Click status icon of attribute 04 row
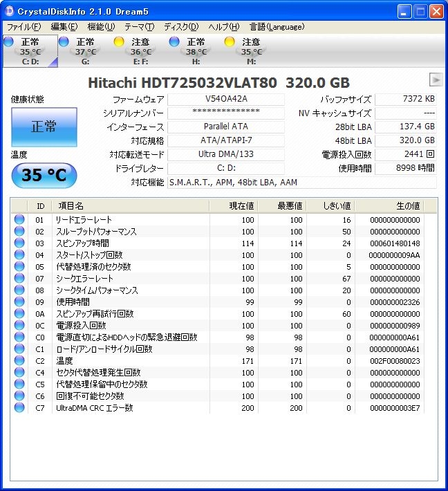The image size is (448, 491). tap(19, 254)
